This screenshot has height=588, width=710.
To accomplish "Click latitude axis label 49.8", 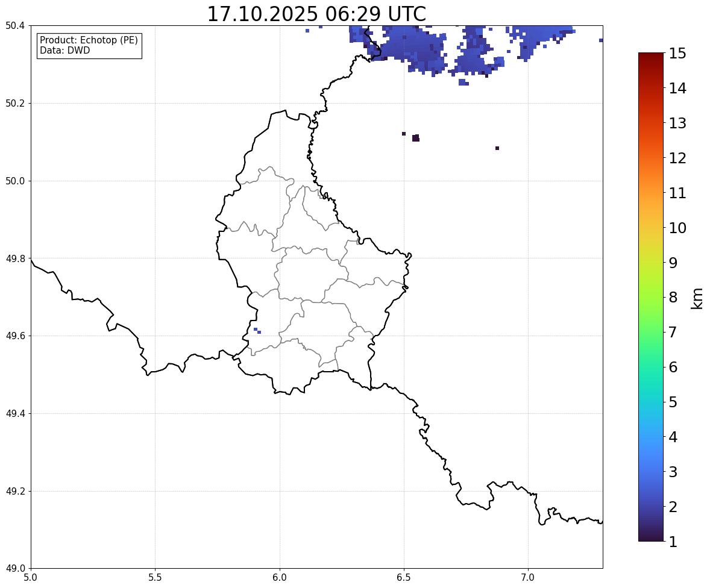I will click(x=15, y=258).
